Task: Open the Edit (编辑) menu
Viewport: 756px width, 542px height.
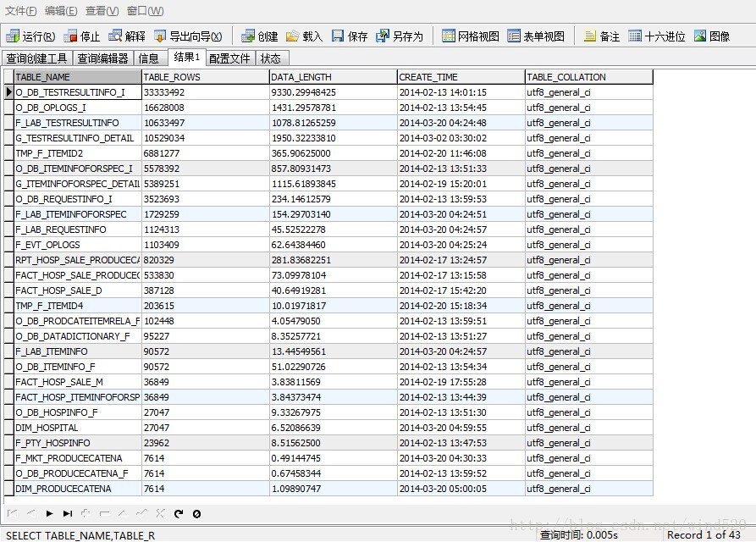Action: point(61,11)
